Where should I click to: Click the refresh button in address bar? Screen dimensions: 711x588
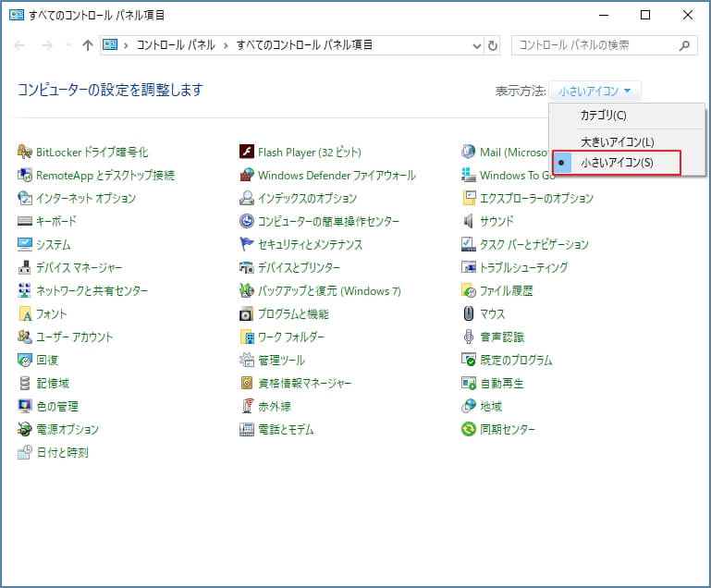493,45
